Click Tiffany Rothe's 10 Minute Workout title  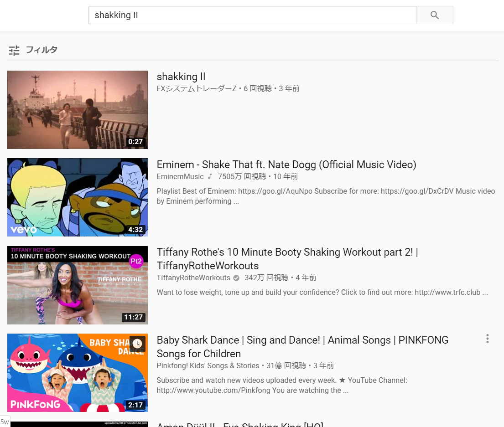coord(287,259)
